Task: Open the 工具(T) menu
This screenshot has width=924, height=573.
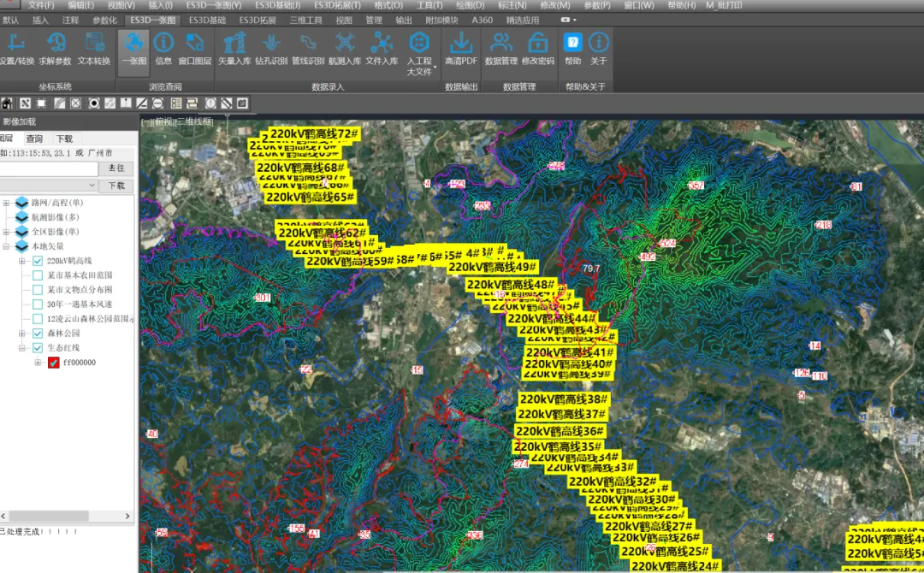Action: 429,5
